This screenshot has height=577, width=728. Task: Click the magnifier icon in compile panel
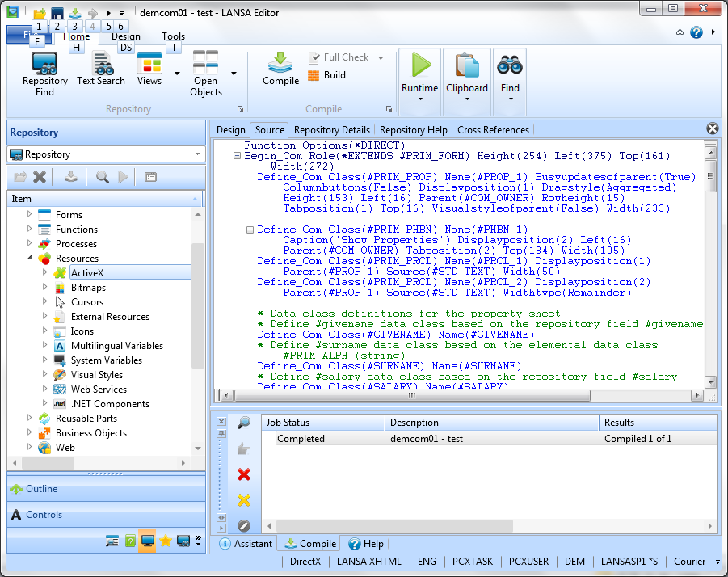[x=243, y=423]
